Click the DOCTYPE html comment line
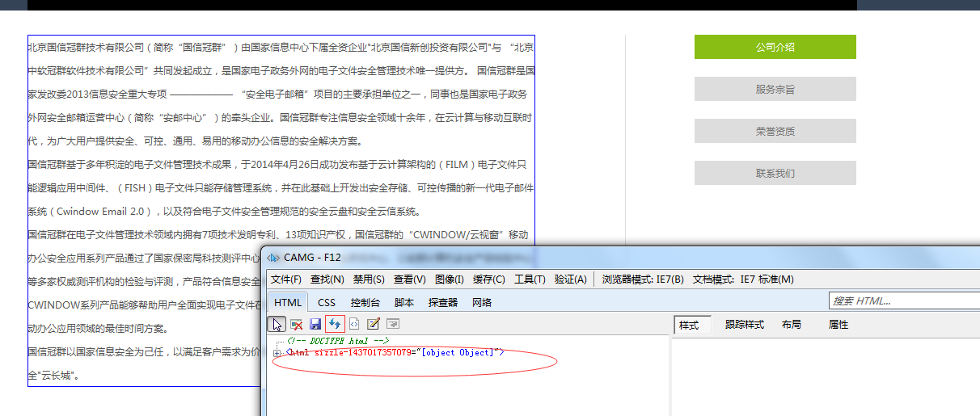980x416 pixels. pyautogui.click(x=338, y=341)
